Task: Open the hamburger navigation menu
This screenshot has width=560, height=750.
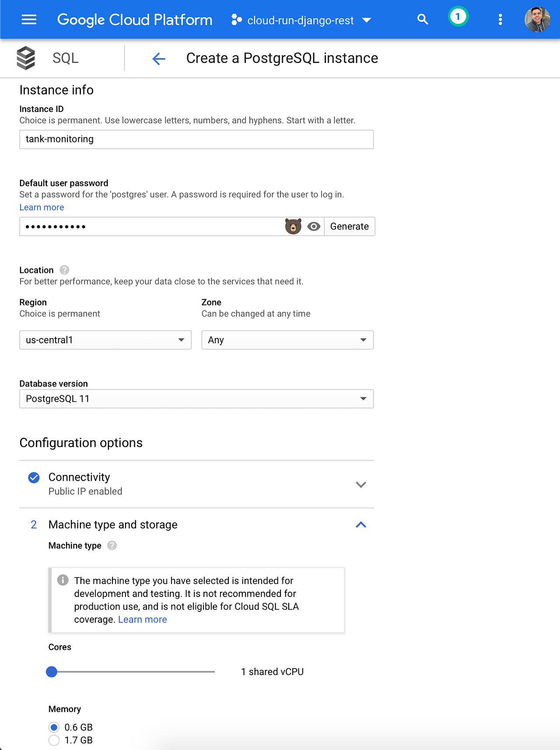Action: click(29, 20)
